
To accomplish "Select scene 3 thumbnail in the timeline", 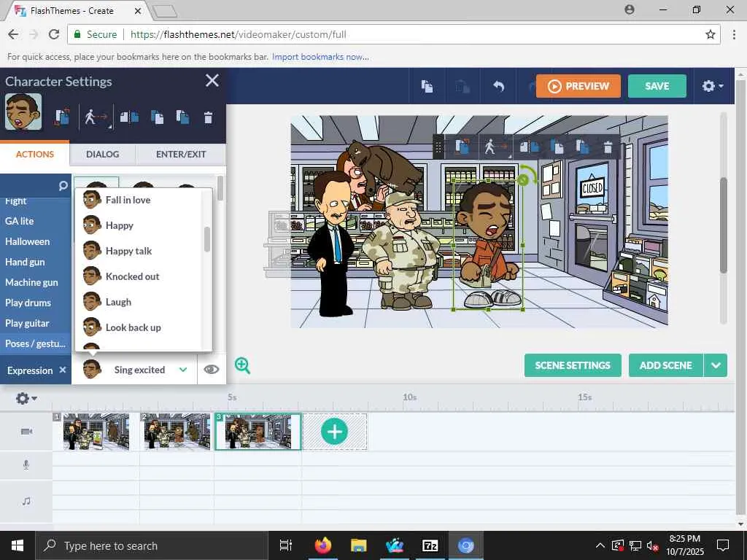I will (x=258, y=432).
